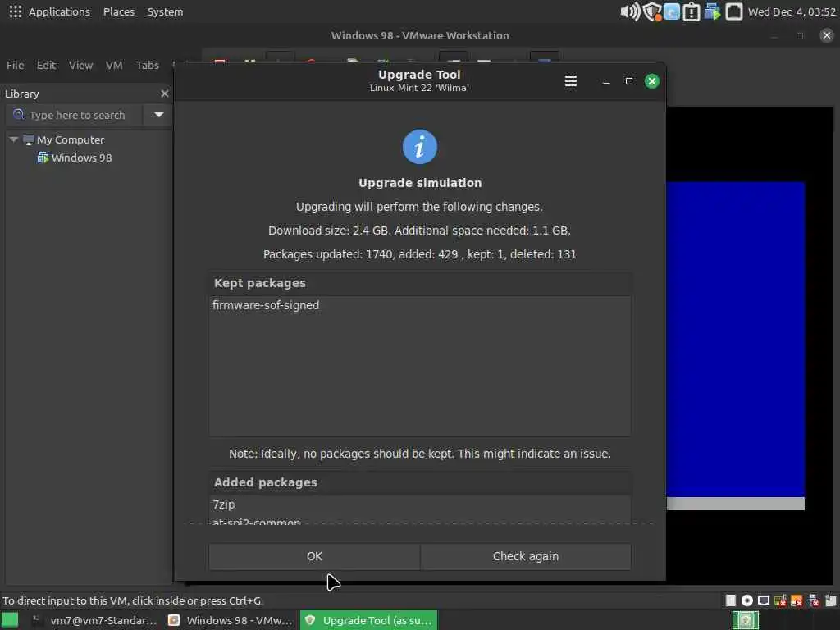
Task: Open the clock calendar in top panel
Action: click(792, 11)
